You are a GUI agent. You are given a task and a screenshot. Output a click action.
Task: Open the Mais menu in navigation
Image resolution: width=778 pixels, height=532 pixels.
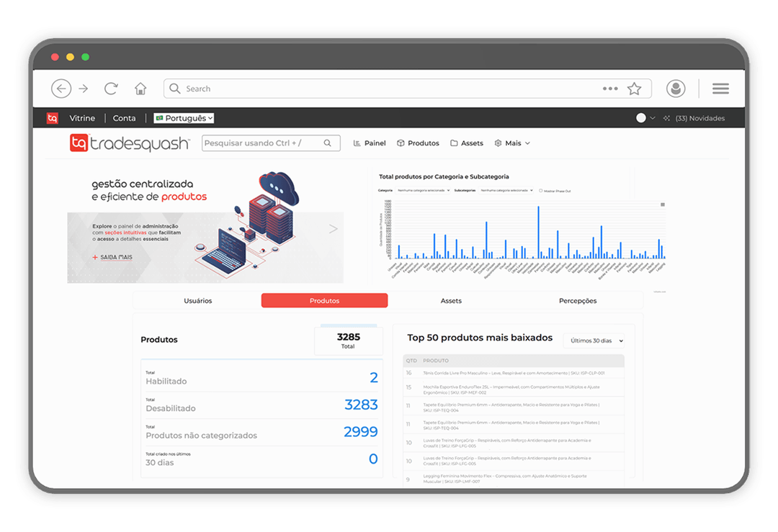coord(512,143)
